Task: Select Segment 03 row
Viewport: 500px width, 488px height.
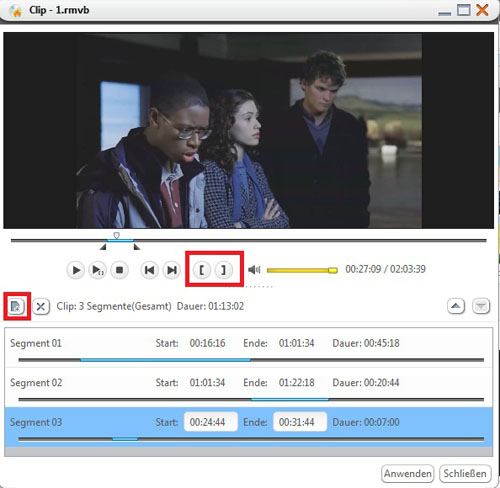Action: (248, 427)
